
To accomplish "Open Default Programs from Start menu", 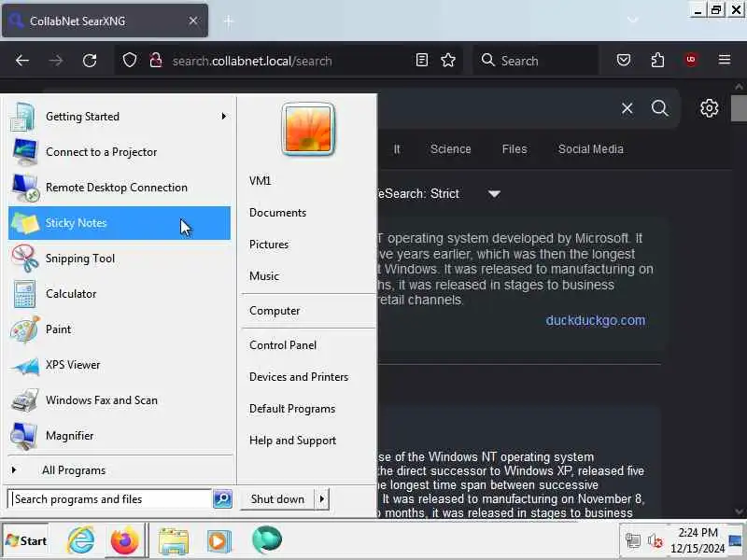I will tap(292, 409).
